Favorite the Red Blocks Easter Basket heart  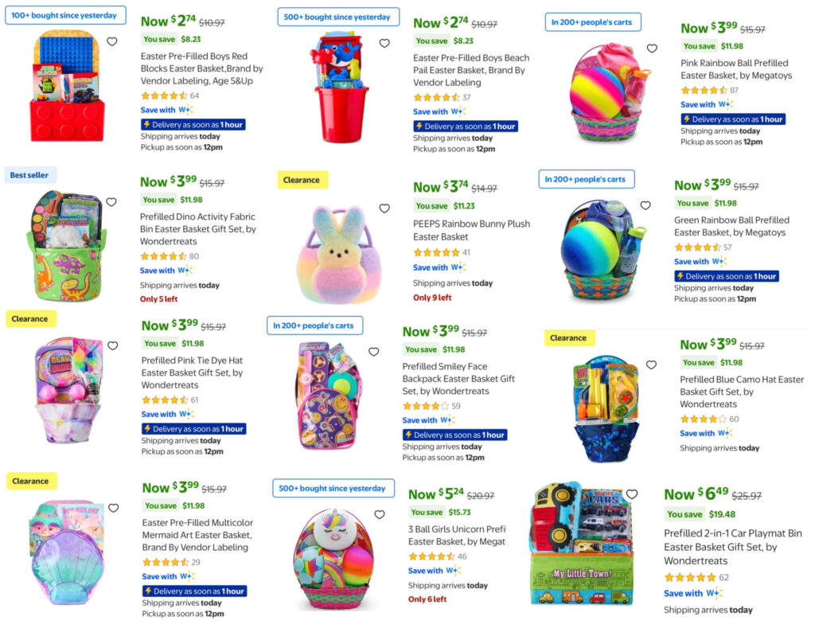point(111,41)
